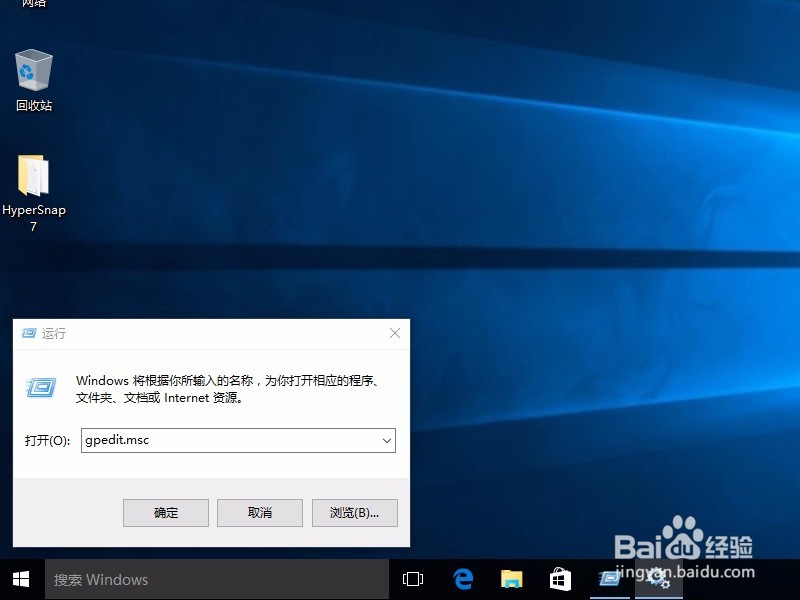Viewport: 800px width, 600px height.
Task: Close the 运行 dialog
Action: [394, 333]
